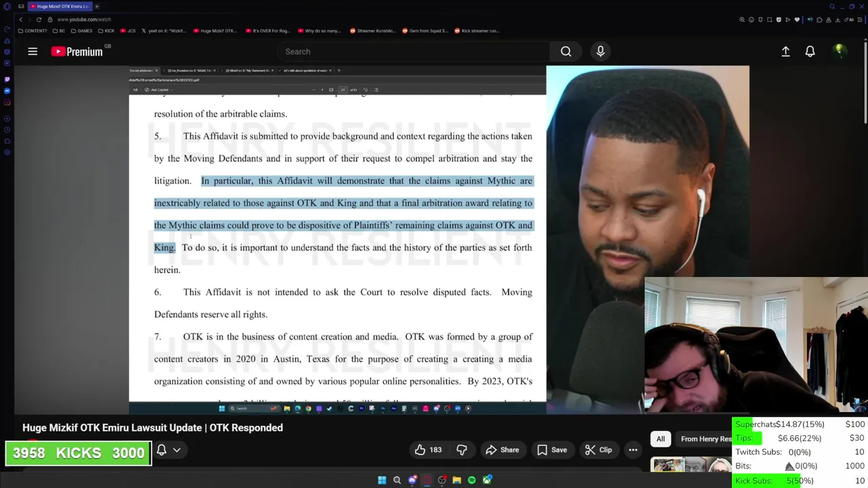868x488 pixels.
Task: Open the browser AI assistant icon
Action: (x=848, y=20)
